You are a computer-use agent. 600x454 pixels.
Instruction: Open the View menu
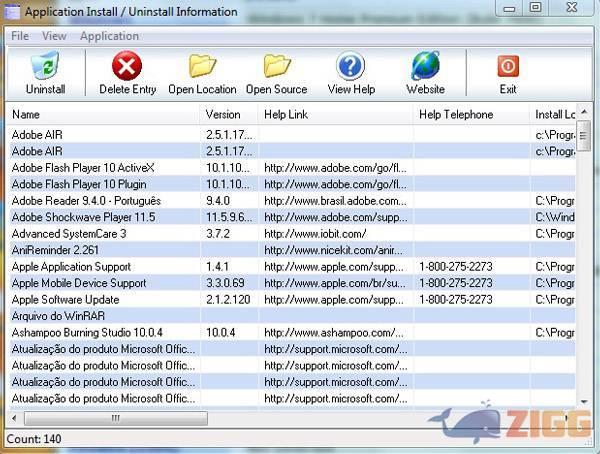[x=54, y=36]
